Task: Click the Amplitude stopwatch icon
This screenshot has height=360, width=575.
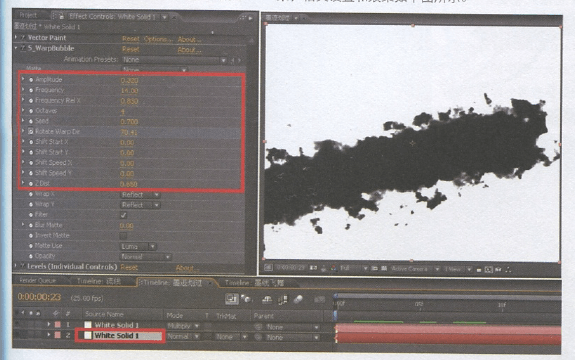Action: (31, 80)
